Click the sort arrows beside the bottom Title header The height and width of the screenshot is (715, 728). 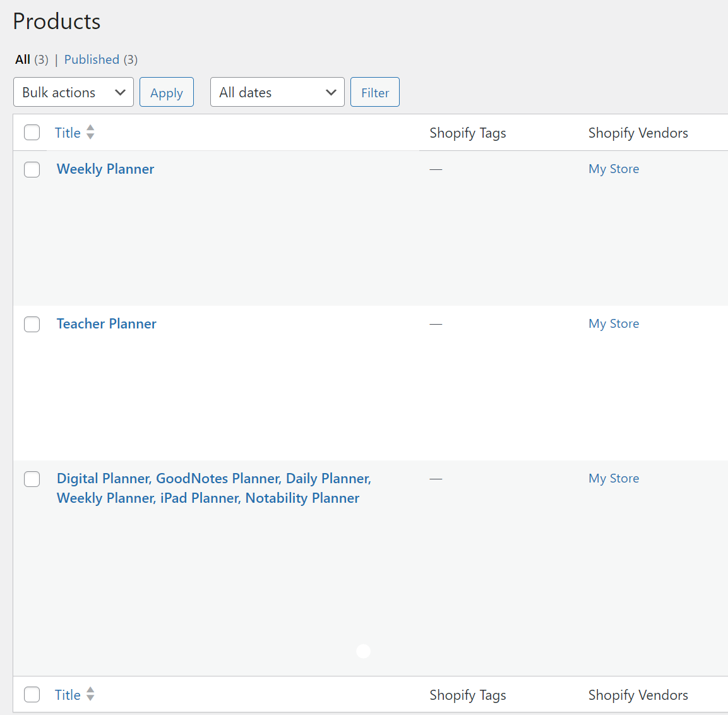90,694
